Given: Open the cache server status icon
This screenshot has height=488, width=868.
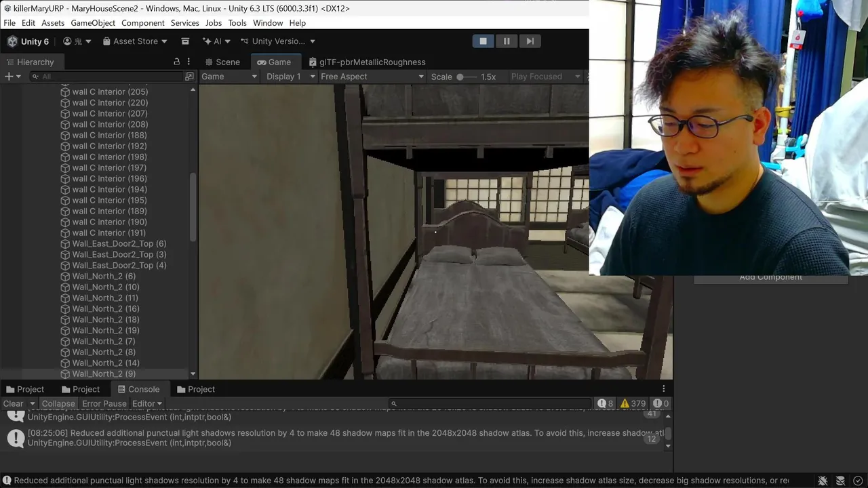Looking at the screenshot, I should pos(841,481).
